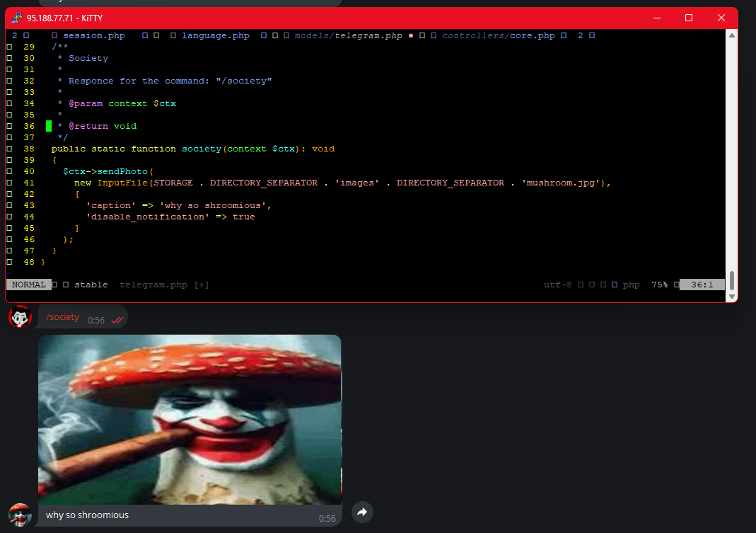The width and height of the screenshot is (756, 533).
Task: Click the 36:1 cursor position indicator
Action: click(702, 285)
